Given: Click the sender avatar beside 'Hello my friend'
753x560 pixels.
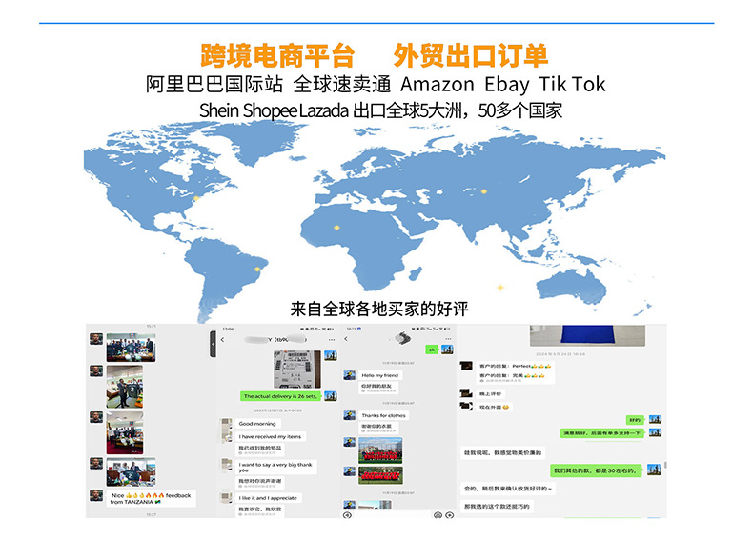Looking at the screenshot, I should point(350,375).
